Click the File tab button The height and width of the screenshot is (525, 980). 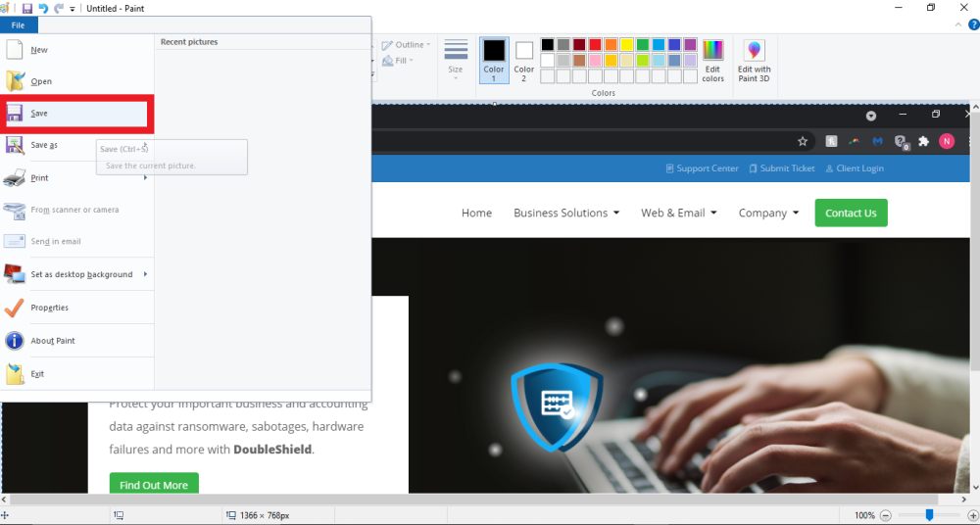pos(19,25)
